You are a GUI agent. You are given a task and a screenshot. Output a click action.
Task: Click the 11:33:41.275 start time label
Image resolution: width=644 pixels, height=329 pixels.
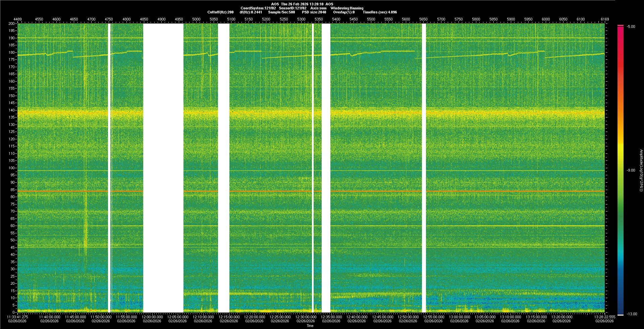pyautogui.click(x=18, y=317)
